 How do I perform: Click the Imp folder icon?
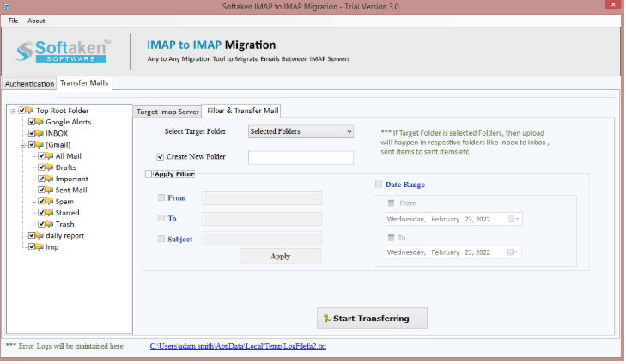[x=40, y=246]
